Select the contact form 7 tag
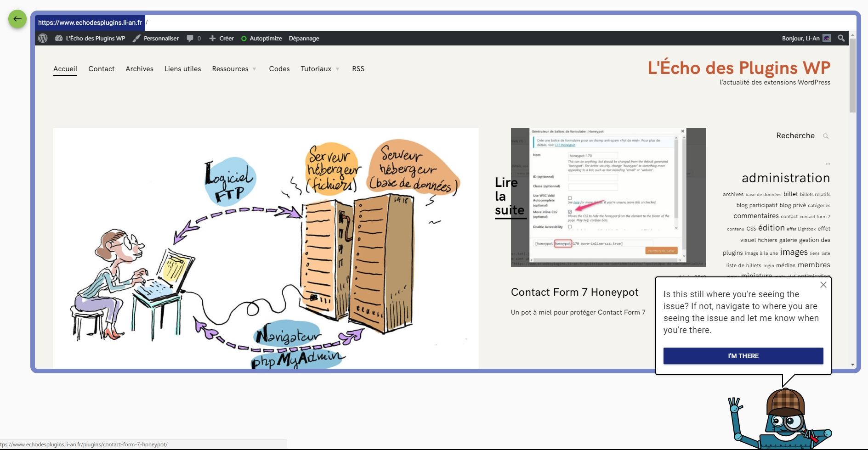The height and width of the screenshot is (450, 868). pyautogui.click(x=815, y=217)
